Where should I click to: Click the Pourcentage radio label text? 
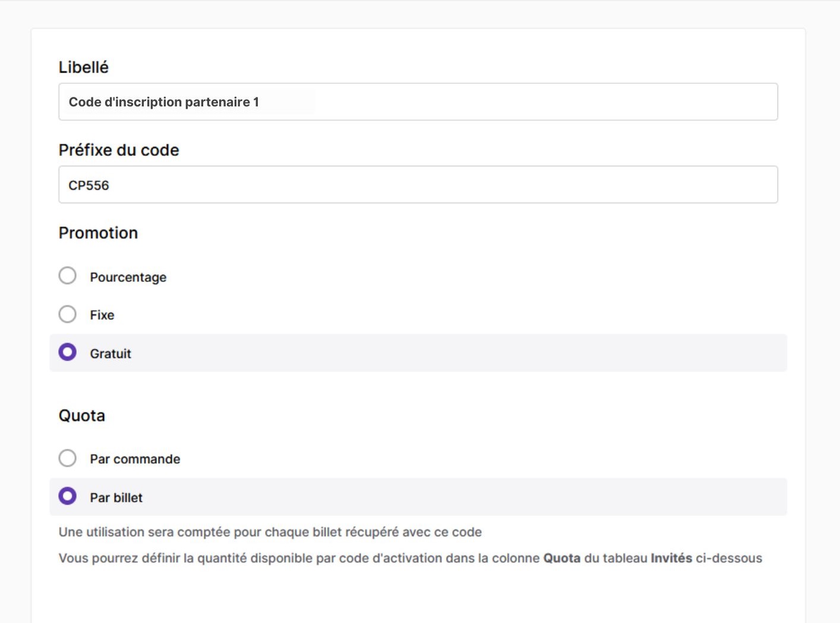click(x=128, y=276)
